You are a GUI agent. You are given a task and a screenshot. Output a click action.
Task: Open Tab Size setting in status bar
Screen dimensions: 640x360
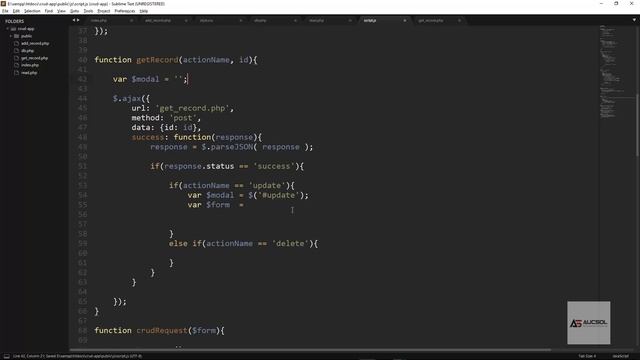point(587,356)
